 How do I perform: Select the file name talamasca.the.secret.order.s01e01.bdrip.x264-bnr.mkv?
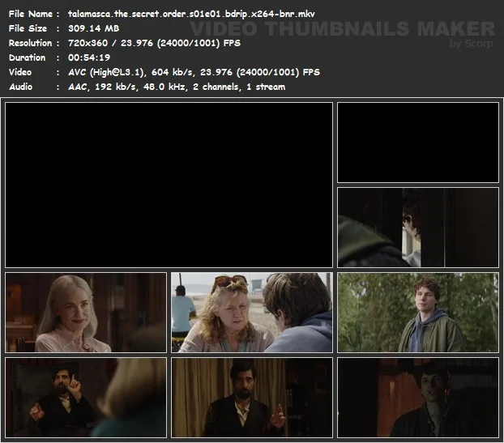(x=191, y=14)
